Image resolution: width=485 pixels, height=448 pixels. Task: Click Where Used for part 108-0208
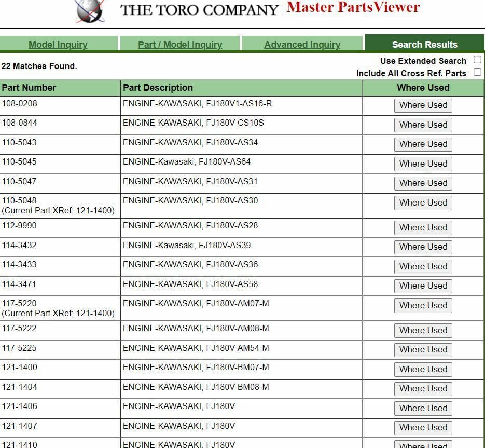423,105
